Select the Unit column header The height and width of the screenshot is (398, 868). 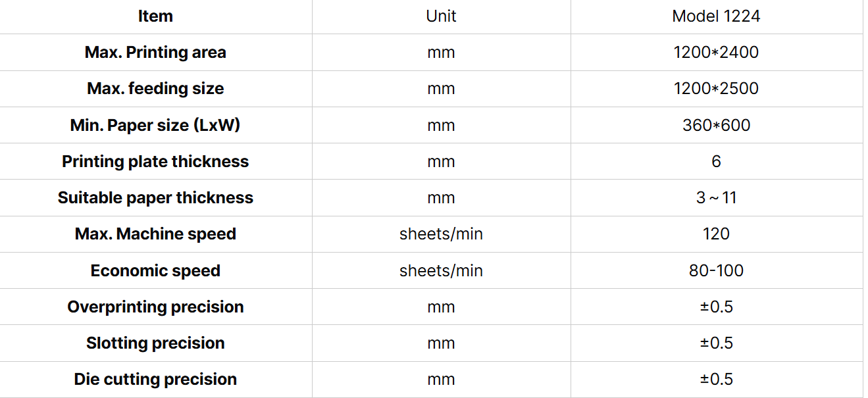click(x=441, y=16)
